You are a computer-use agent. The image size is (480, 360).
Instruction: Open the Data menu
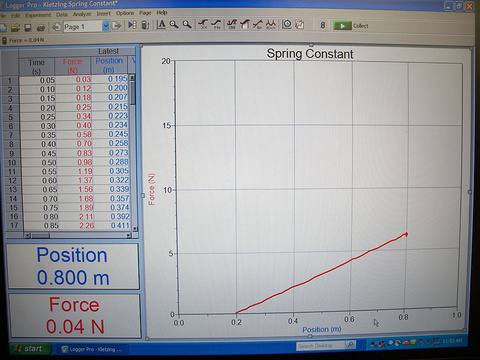click(x=62, y=15)
